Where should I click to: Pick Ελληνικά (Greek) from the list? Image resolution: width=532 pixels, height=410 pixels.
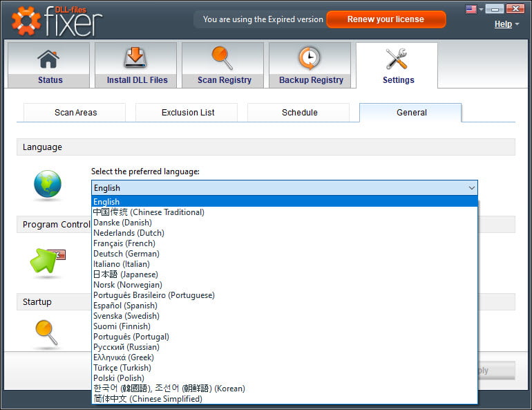(x=285, y=357)
